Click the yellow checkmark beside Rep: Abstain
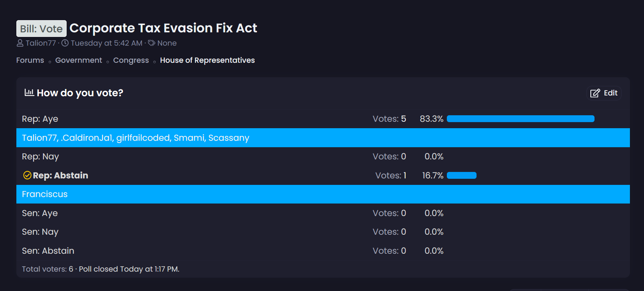644x291 pixels. [27, 175]
